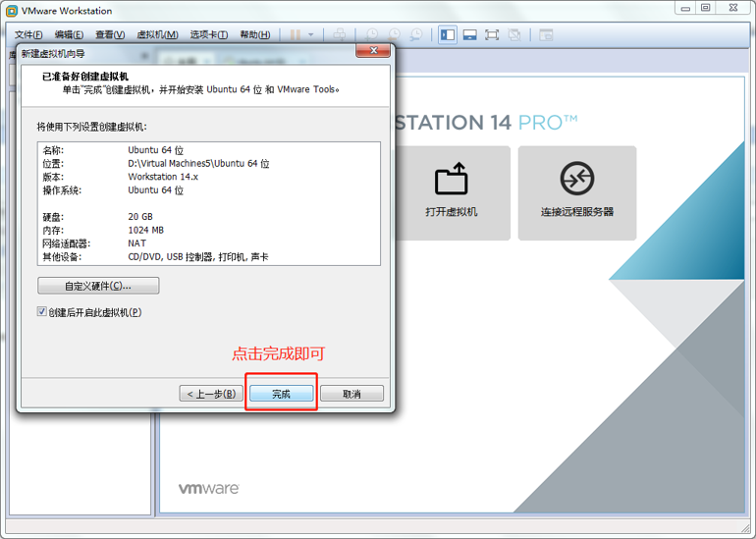756x539 pixels.
Task: Open the 文件(F) menu
Action: click(x=28, y=34)
